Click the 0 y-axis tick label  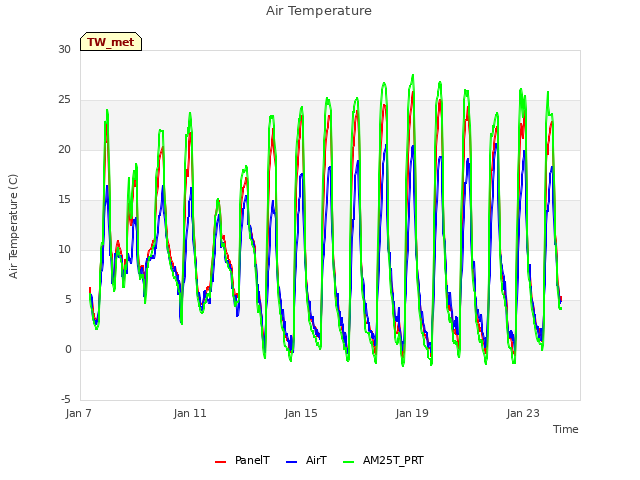68,349
